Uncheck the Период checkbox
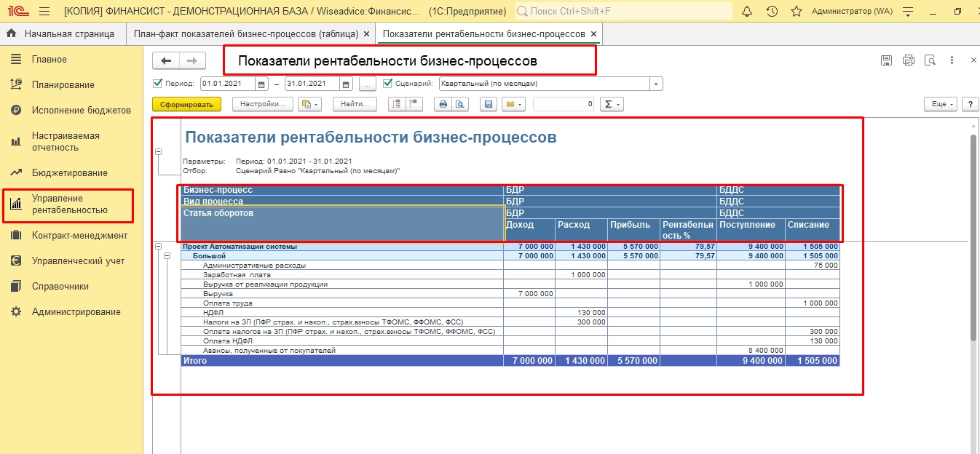 (x=157, y=83)
